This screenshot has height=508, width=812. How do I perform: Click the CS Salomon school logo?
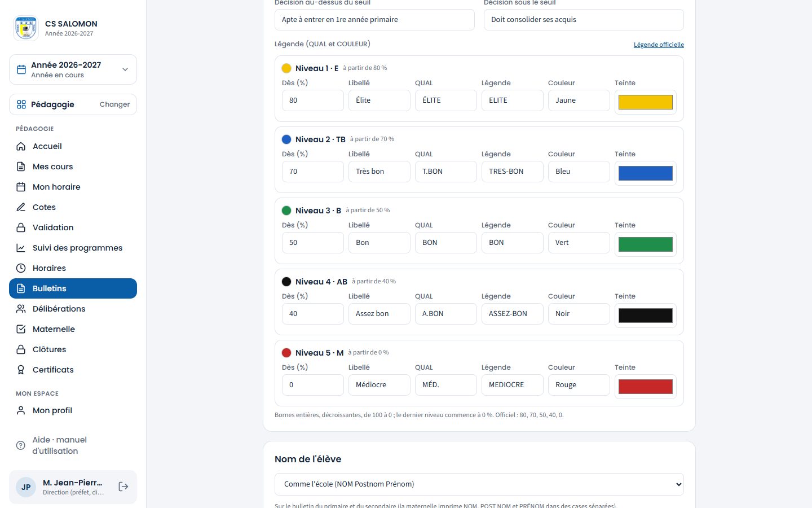26,28
